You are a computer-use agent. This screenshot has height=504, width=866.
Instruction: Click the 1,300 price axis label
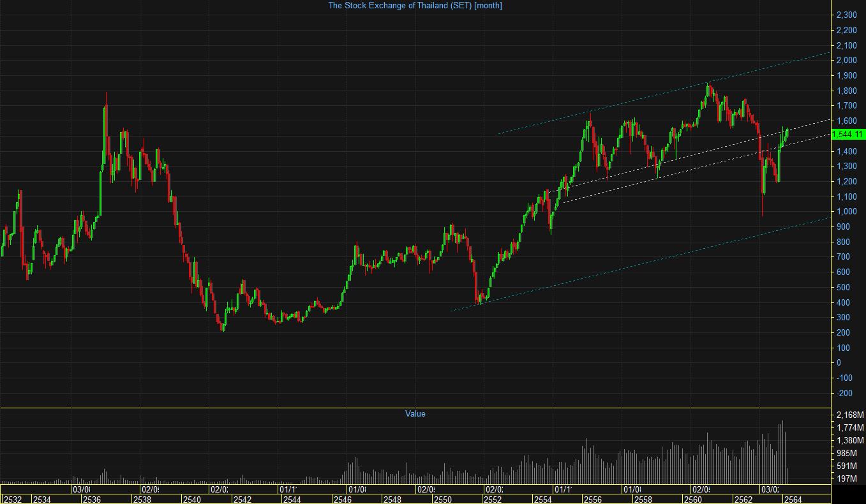[x=846, y=166]
